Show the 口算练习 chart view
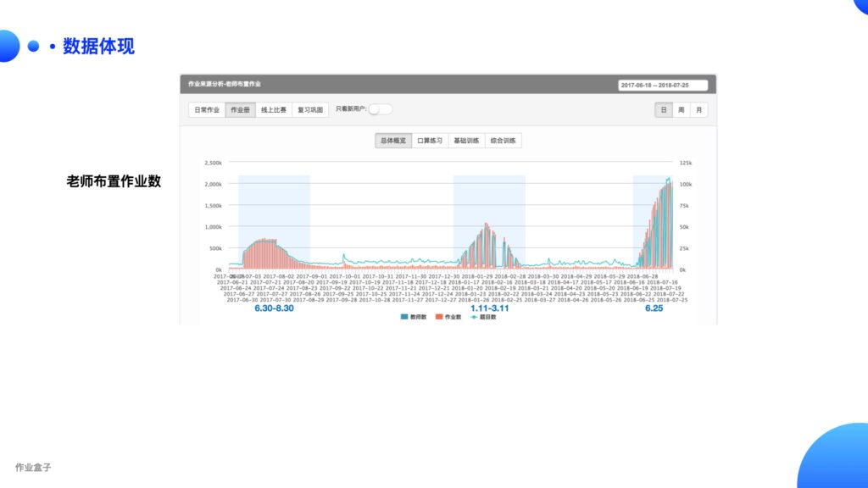The image size is (868, 488). [x=430, y=141]
